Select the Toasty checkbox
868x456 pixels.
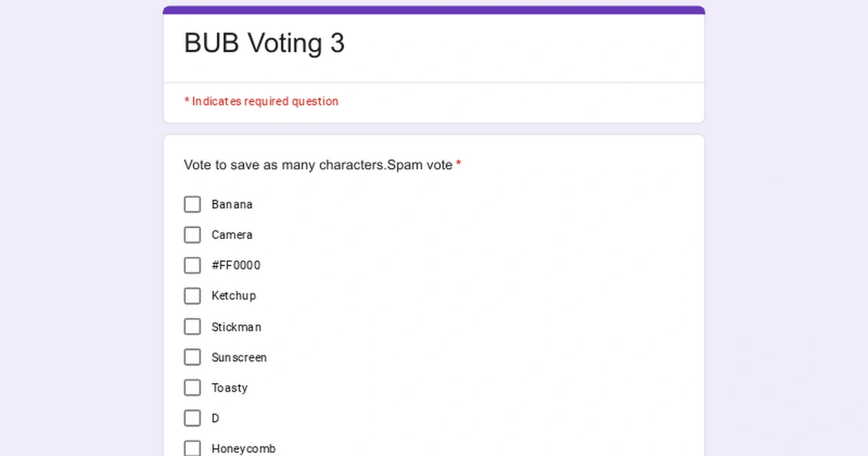[192, 387]
